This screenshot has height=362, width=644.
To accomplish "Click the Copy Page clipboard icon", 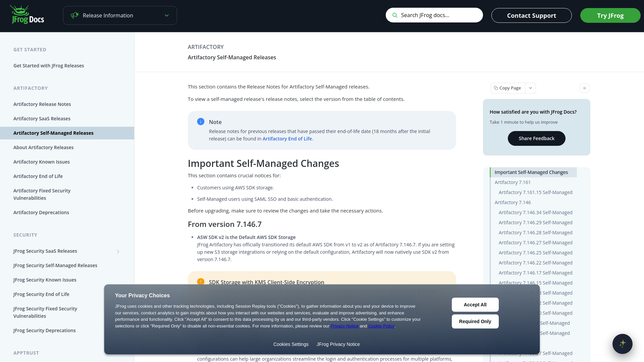I will pyautogui.click(x=496, y=88).
